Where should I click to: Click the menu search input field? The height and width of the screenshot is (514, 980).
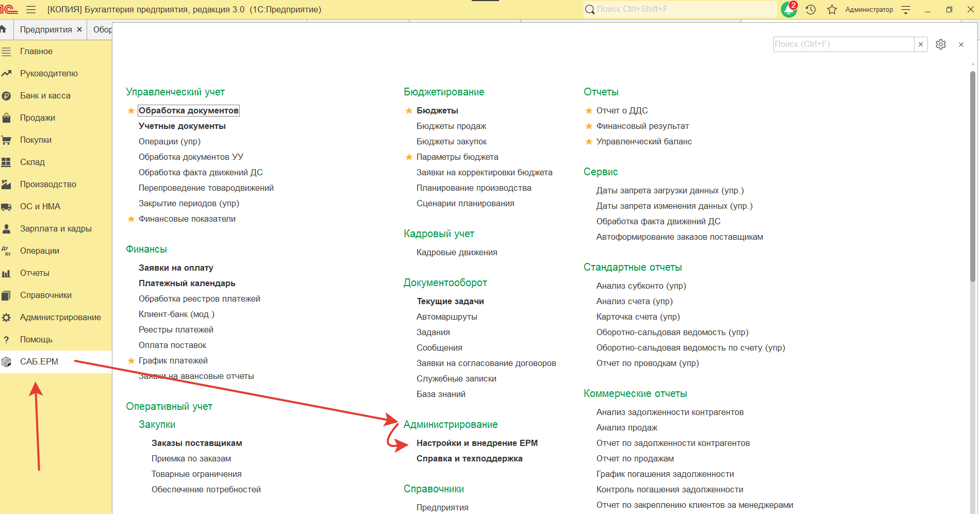843,44
